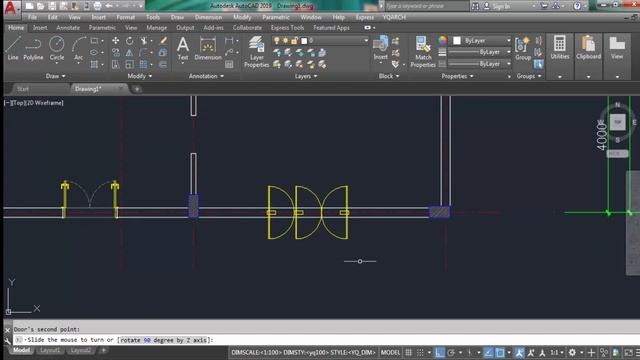Click the Match Properties icon
640x360 pixels.
click(x=423, y=51)
